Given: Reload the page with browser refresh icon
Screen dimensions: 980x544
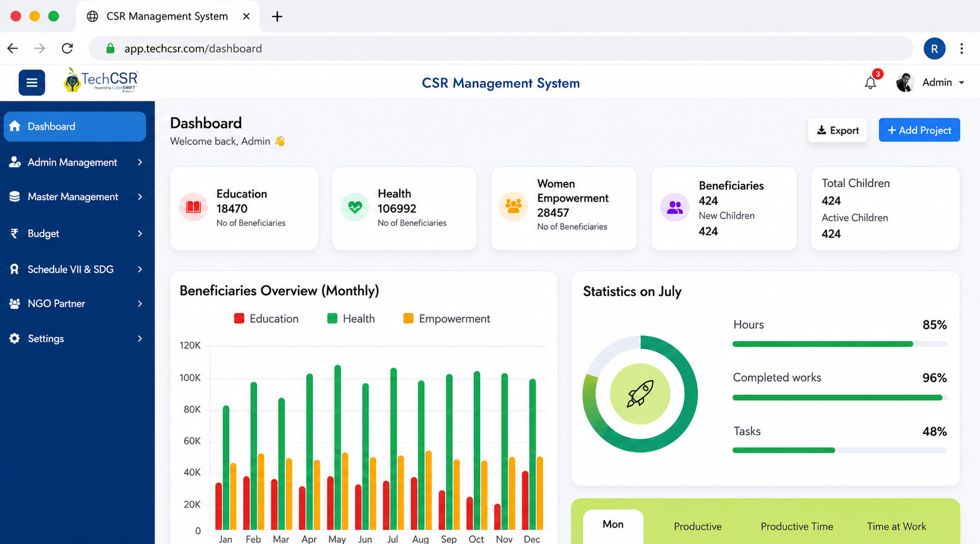Looking at the screenshot, I should [x=68, y=48].
